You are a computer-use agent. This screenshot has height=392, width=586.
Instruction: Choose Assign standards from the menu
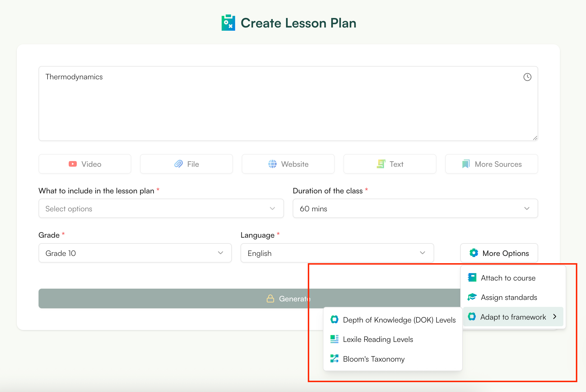pyautogui.click(x=509, y=297)
